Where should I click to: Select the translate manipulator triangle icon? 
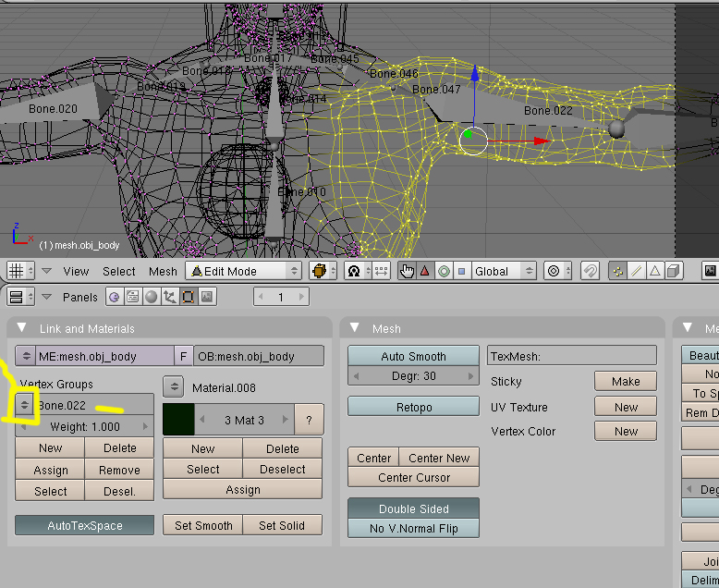[425, 271]
